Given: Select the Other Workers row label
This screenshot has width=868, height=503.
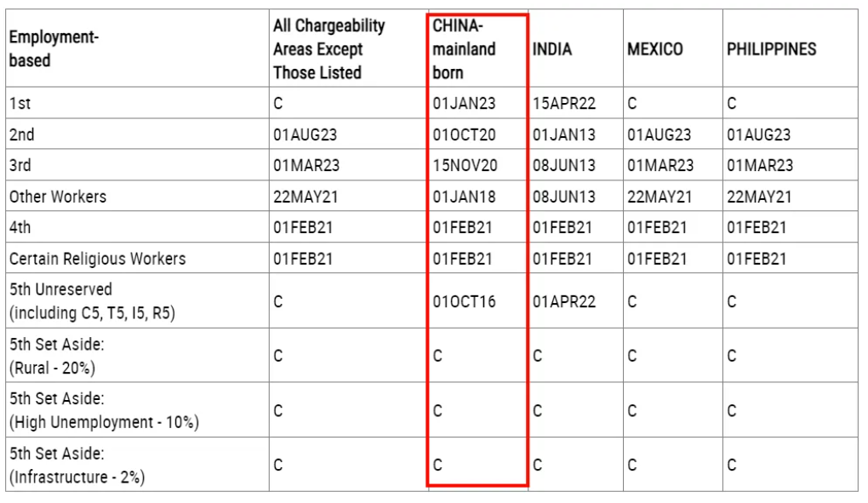Looking at the screenshot, I should pyautogui.click(x=58, y=197).
